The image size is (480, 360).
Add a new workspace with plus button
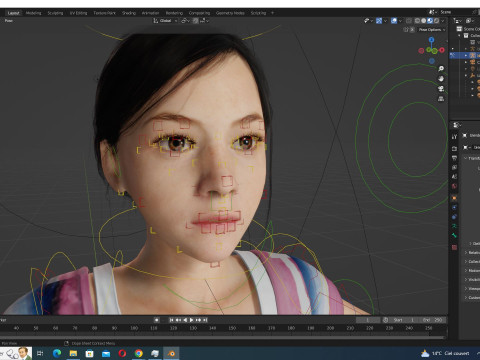pos(272,13)
